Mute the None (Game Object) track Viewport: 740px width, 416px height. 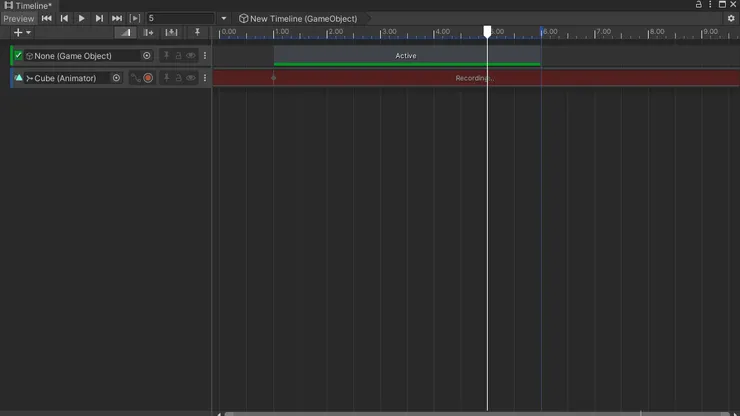coord(191,56)
